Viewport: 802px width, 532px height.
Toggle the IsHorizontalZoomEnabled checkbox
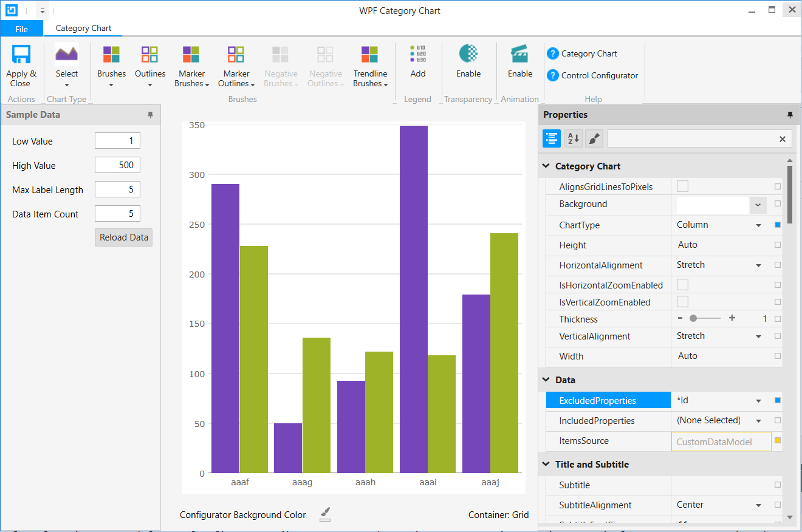pyautogui.click(x=682, y=285)
